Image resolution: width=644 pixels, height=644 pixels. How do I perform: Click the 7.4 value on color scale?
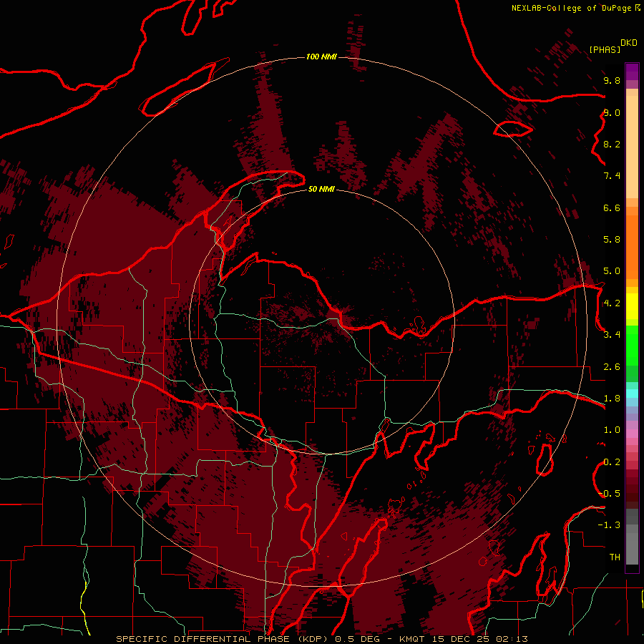click(x=612, y=176)
